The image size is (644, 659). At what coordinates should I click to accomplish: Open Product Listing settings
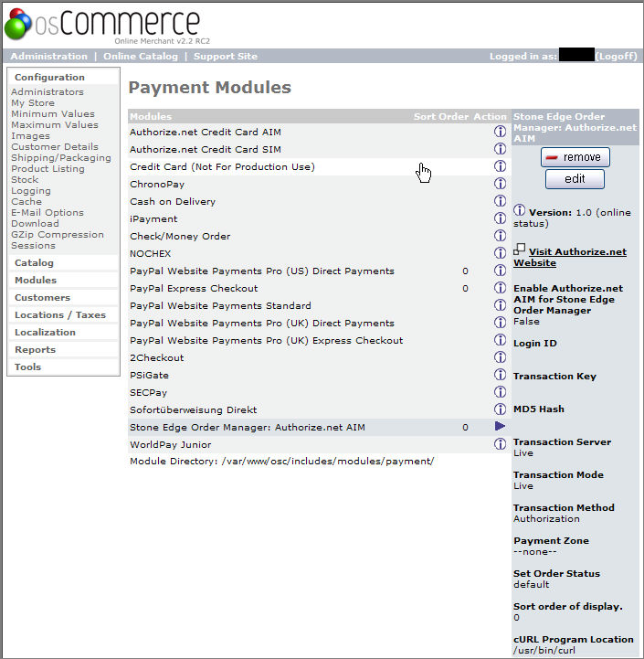(x=48, y=168)
